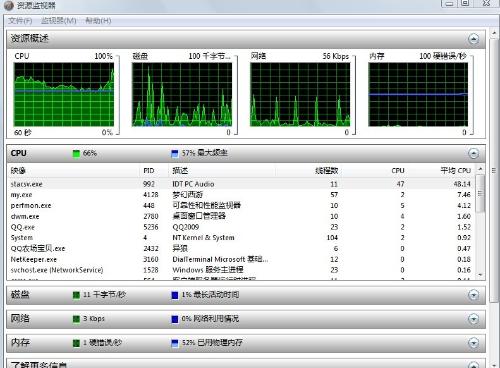The height and width of the screenshot is (368, 500).
Task: Click the blue 52% 已用物理内存 indicator
Action: pyautogui.click(x=175, y=343)
